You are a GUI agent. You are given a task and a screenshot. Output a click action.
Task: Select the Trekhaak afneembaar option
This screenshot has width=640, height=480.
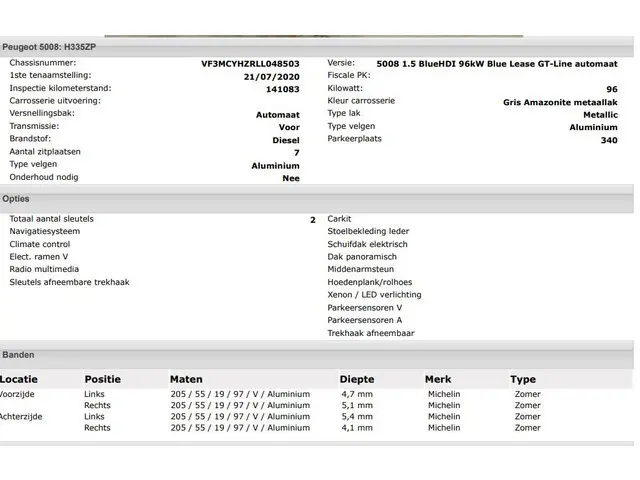(370, 333)
